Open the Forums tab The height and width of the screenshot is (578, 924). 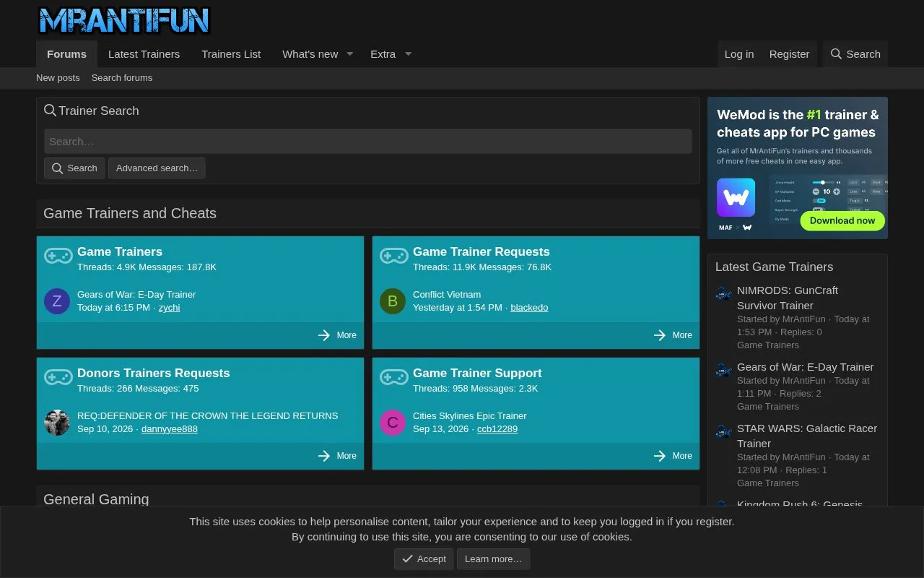tap(66, 54)
